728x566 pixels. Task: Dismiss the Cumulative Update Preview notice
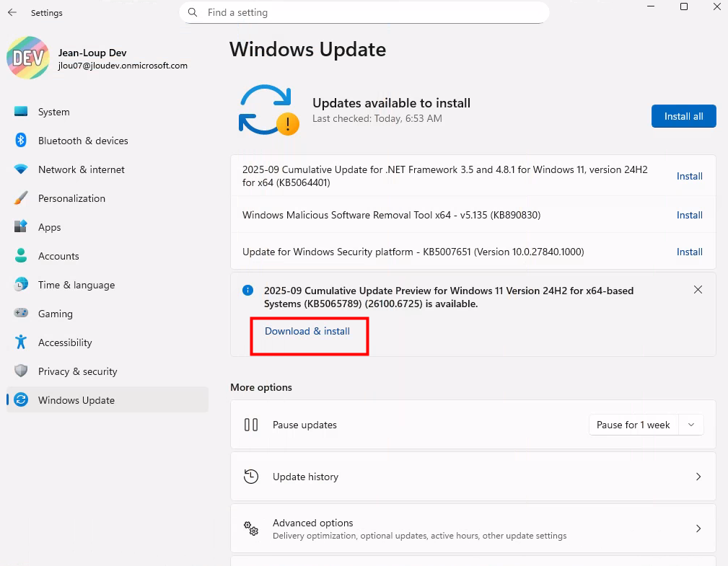click(x=698, y=290)
